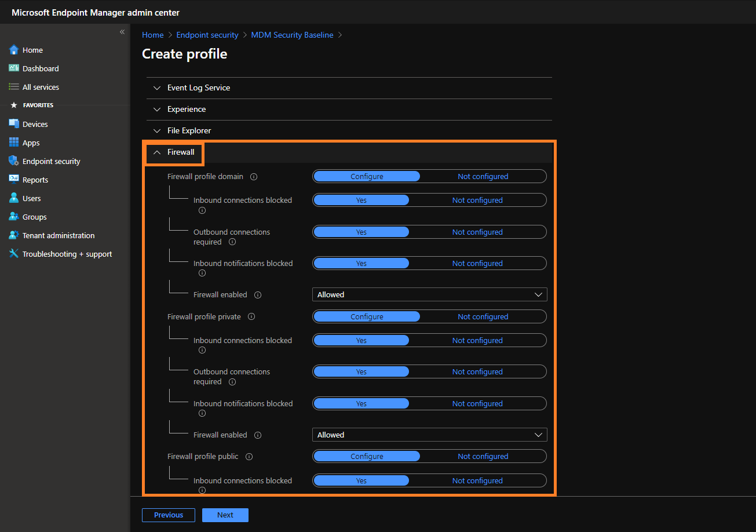The width and height of the screenshot is (756, 532).
Task: Click the Home icon in sidebar
Action: coord(14,50)
